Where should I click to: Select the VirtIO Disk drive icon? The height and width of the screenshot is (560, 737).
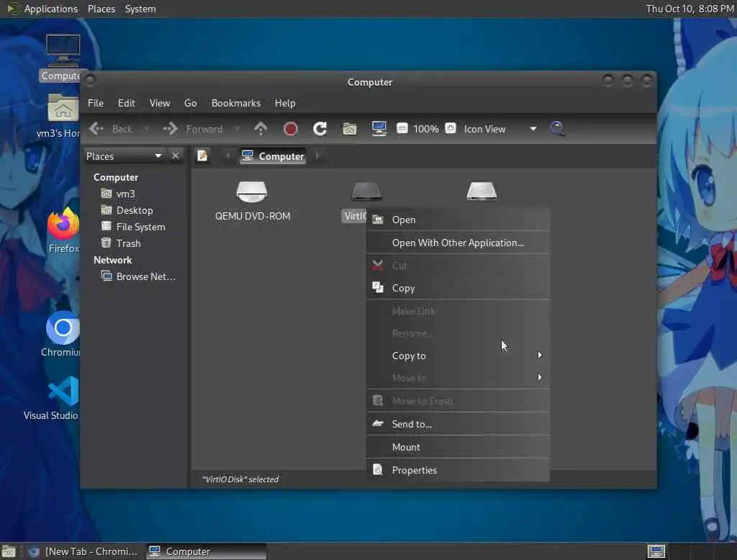[x=366, y=191]
